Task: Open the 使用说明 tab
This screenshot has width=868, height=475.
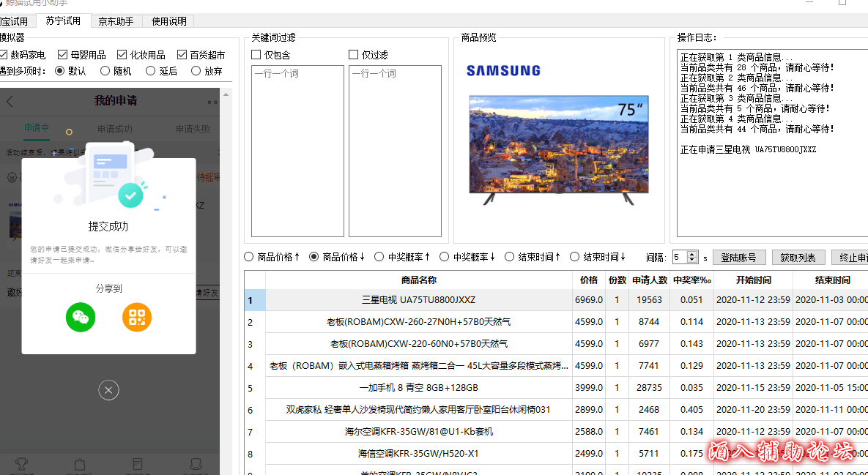Action: (169, 21)
